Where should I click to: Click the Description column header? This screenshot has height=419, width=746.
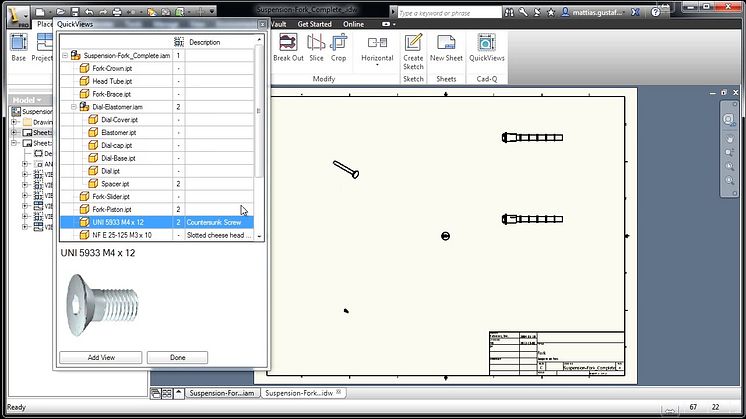[x=205, y=42]
